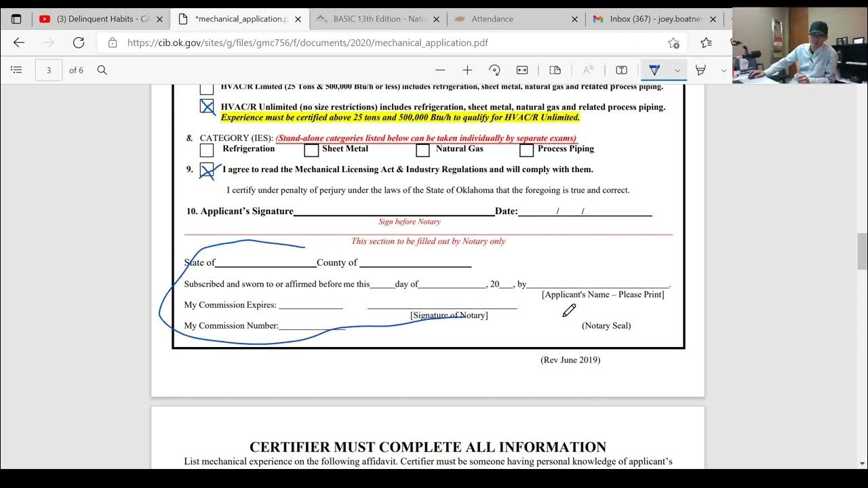Zoom out the PDF with the minus icon
The height and width of the screenshot is (488, 868).
440,70
